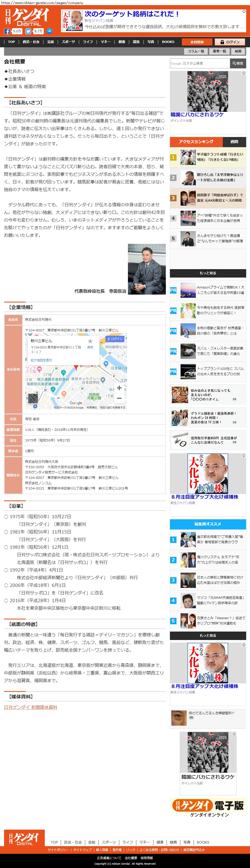Viewport: 250px width, 868px height.
Task: Click the footer 日刊ゲンダイ DIGITAL logo
Action: click(x=24, y=838)
